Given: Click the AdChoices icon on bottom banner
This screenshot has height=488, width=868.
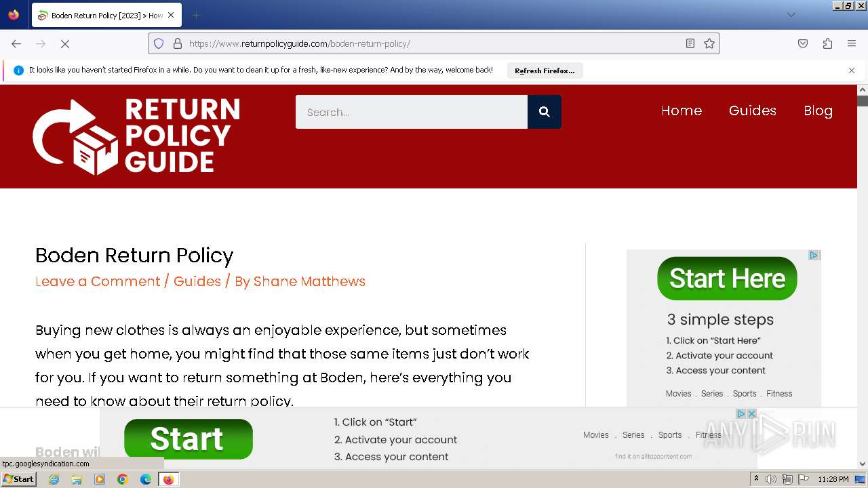Looking at the screenshot, I should [x=741, y=413].
